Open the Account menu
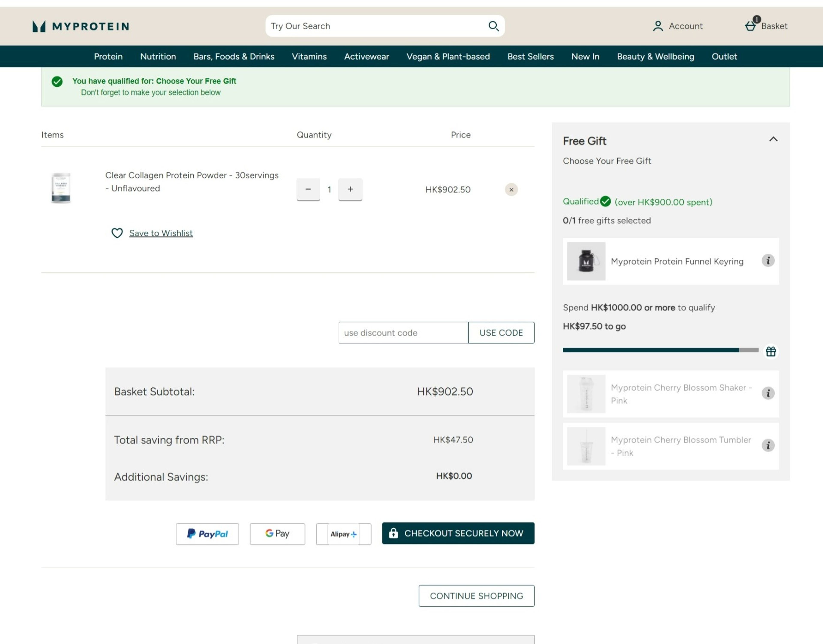Screen dimensions: 823x644 677,26
